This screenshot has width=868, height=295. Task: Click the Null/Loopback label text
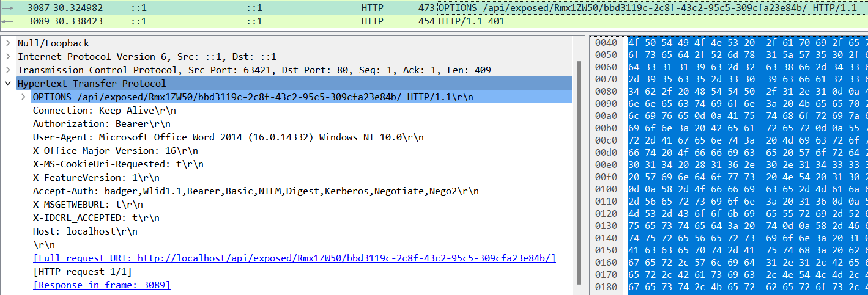(53, 43)
